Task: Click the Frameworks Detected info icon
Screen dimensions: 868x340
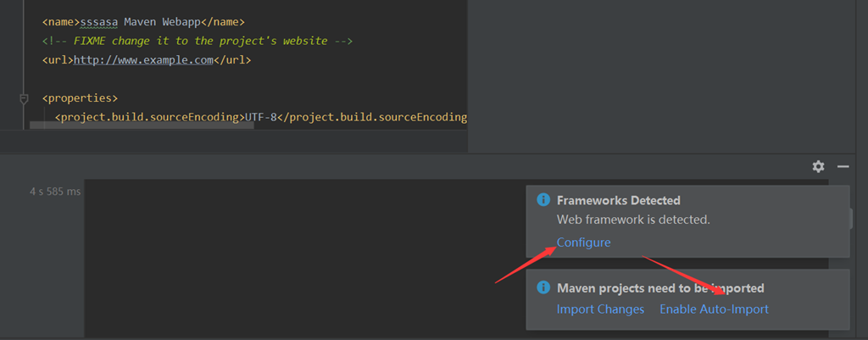Action: coord(542,201)
